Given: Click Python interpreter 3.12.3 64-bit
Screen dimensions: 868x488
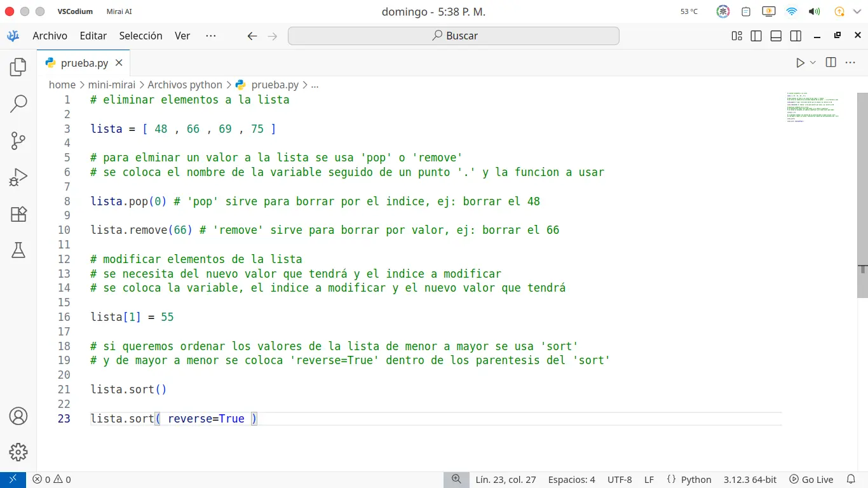Looking at the screenshot, I should [750, 480].
